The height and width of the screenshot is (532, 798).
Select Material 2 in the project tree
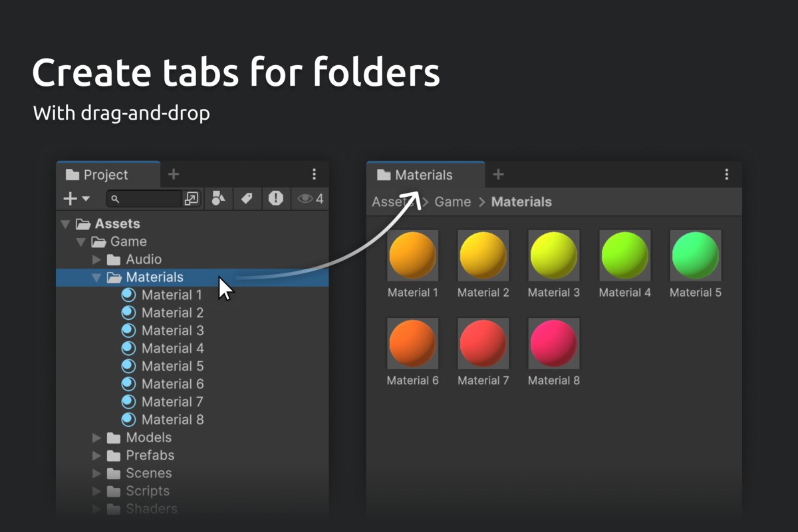pos(163,313)
